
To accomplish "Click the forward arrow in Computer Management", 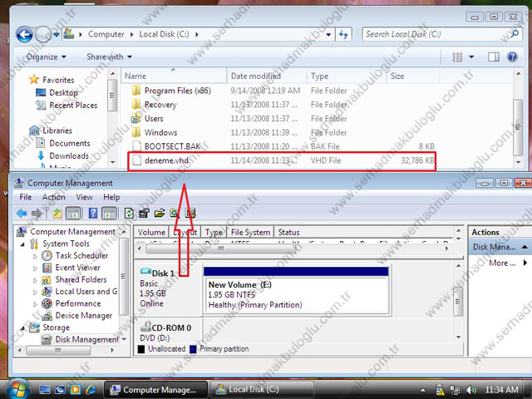I will point(37,214).
